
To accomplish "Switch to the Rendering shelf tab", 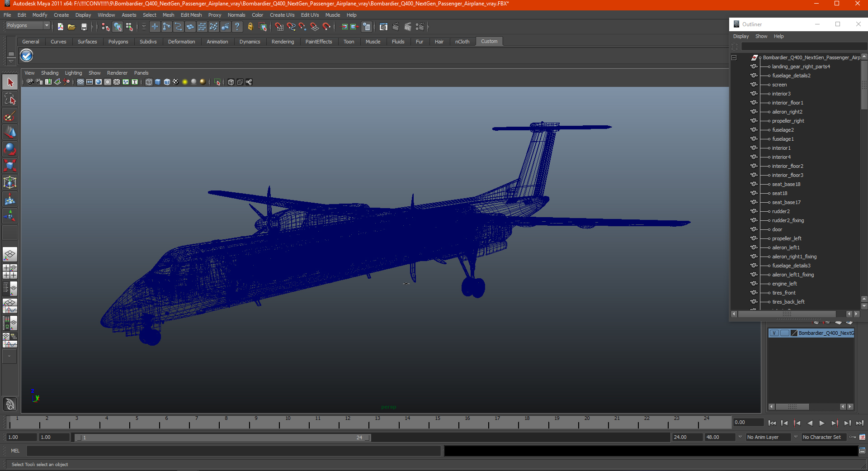I will pos(283,42).
